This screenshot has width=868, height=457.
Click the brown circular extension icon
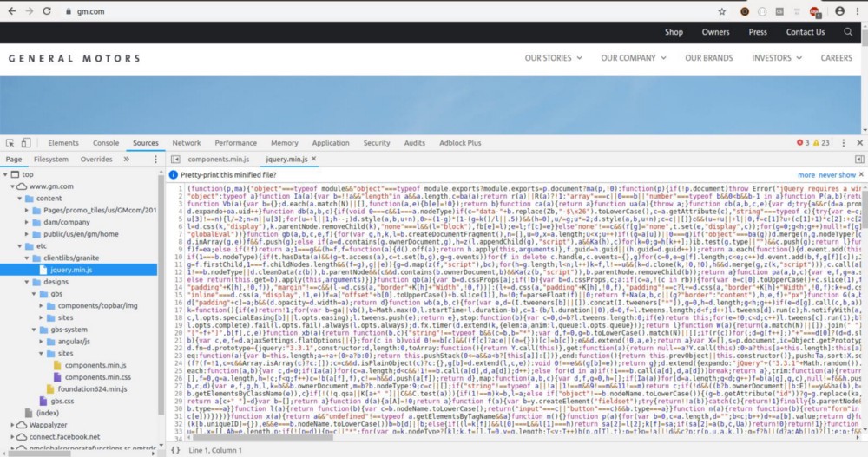tap(745, 11)
